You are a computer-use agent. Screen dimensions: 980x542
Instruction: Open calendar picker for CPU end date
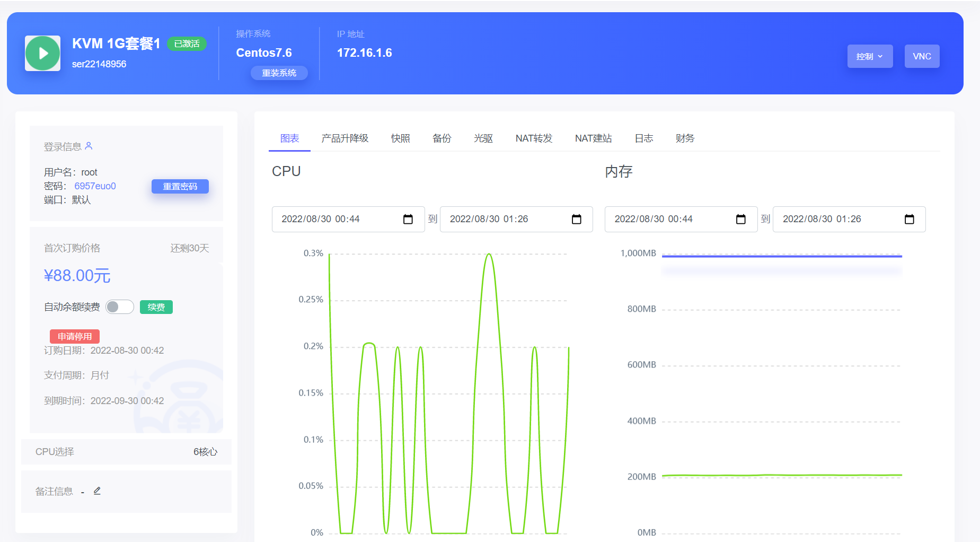tap(577, 219)
